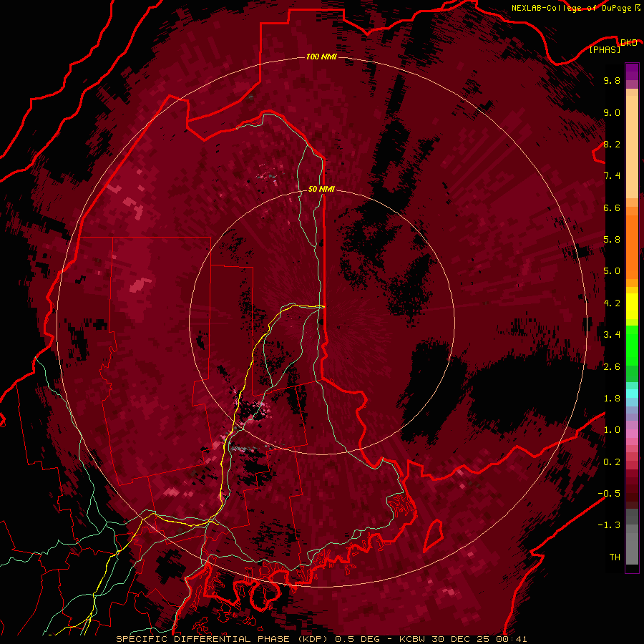This screenshot has width=644, height=644.
Task: Click the 1.8 value on color scale
Action: (612, 399)
